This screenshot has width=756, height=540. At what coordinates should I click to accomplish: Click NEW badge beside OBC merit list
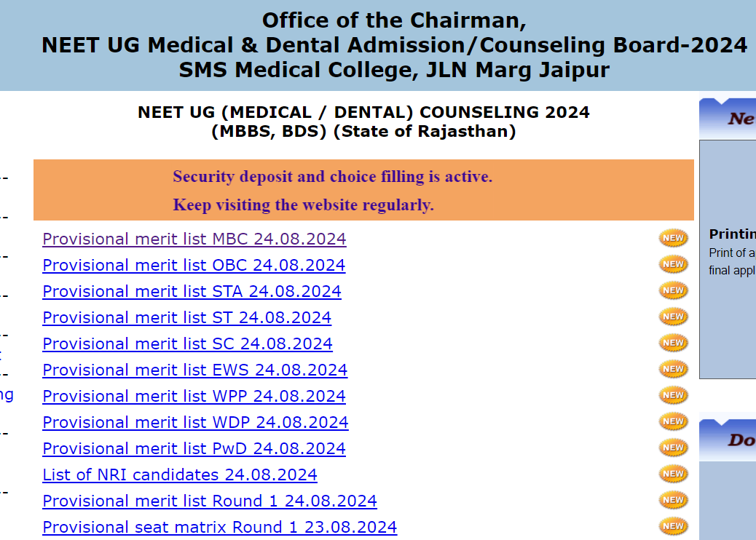[674, 264]
